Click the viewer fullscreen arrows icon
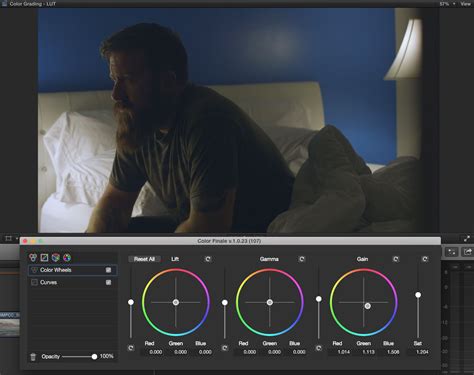 467,238
